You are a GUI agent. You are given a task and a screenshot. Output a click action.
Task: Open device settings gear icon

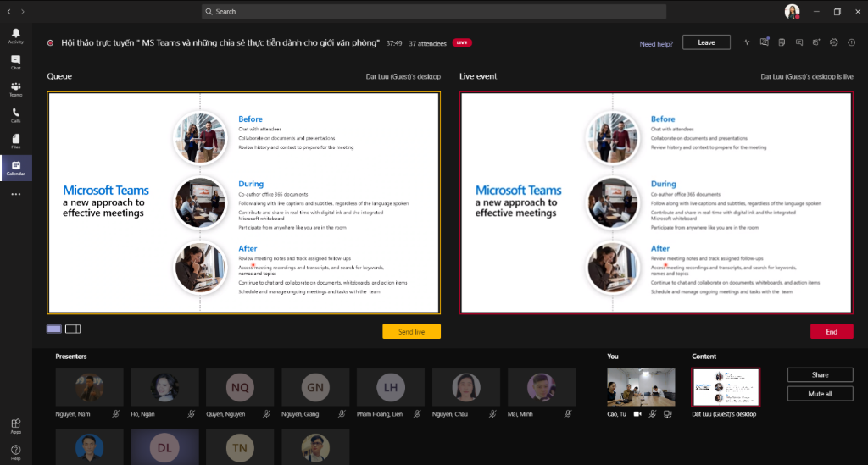tap(834, 42)
